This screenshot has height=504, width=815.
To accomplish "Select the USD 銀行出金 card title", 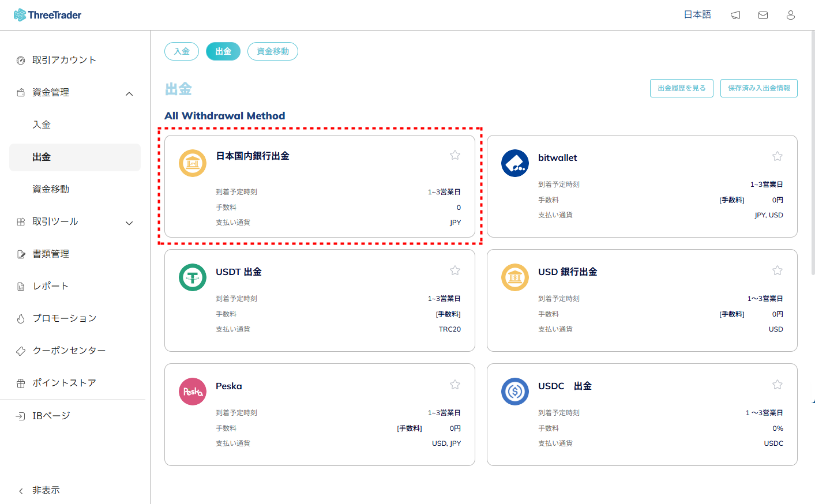I will (x=568, y=272).
